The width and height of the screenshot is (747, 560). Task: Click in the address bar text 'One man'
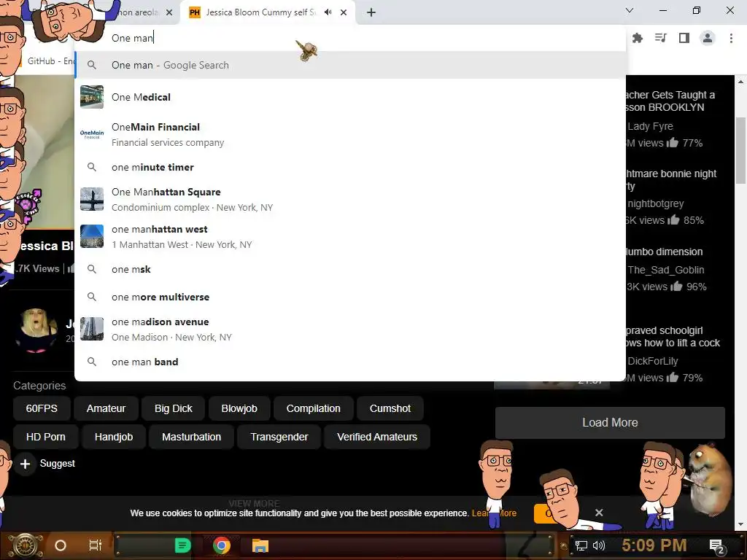pos(133,38)
